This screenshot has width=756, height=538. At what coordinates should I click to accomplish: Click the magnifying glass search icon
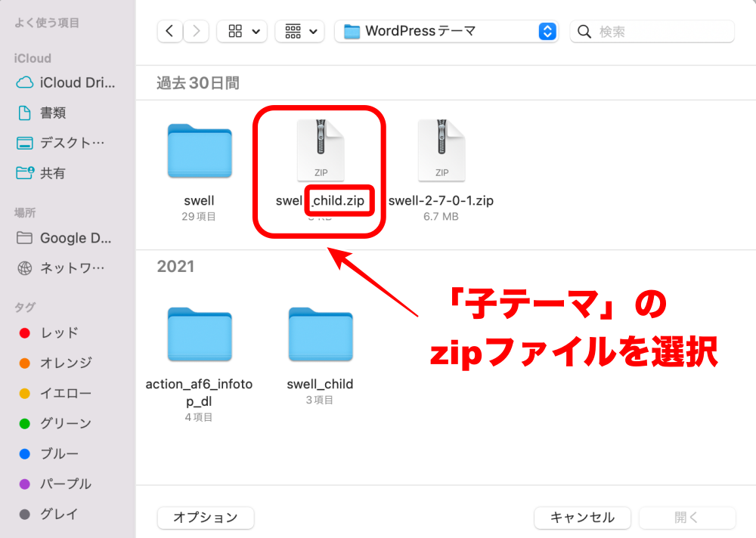click(584, 32)
